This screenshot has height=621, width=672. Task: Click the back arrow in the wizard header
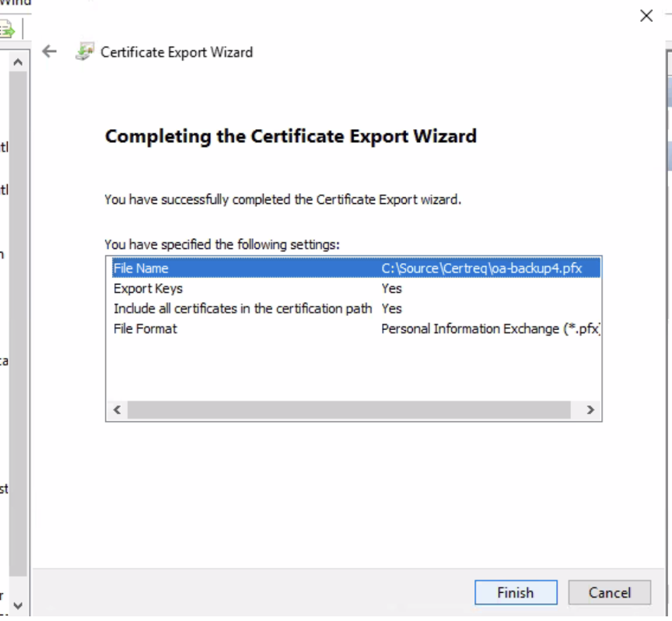pyautogui.click(x=50, y=52)
